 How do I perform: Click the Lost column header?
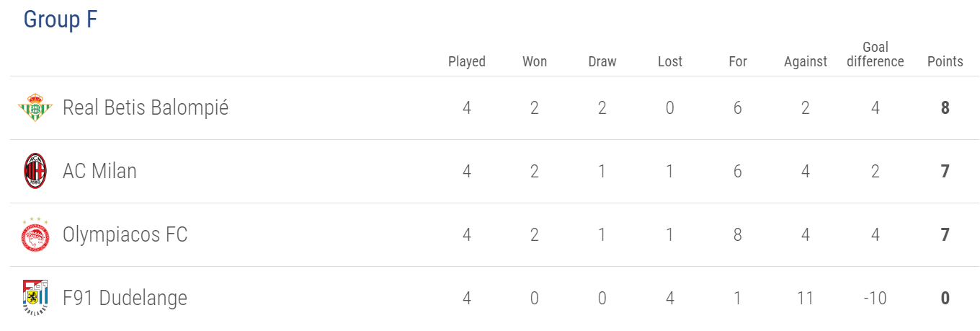pyautogui.click(x=670, y=61)
